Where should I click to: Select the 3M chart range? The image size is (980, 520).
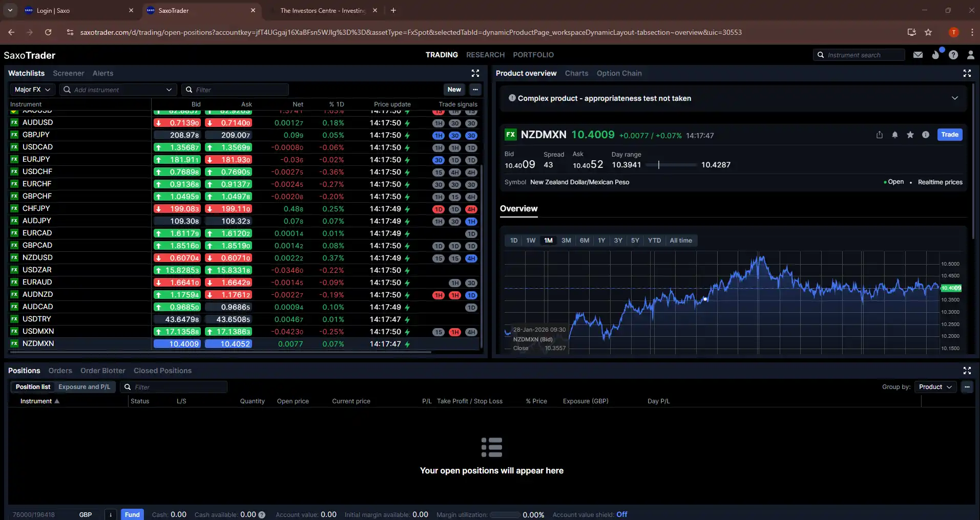pyautogui.click(x=566, y=241)
